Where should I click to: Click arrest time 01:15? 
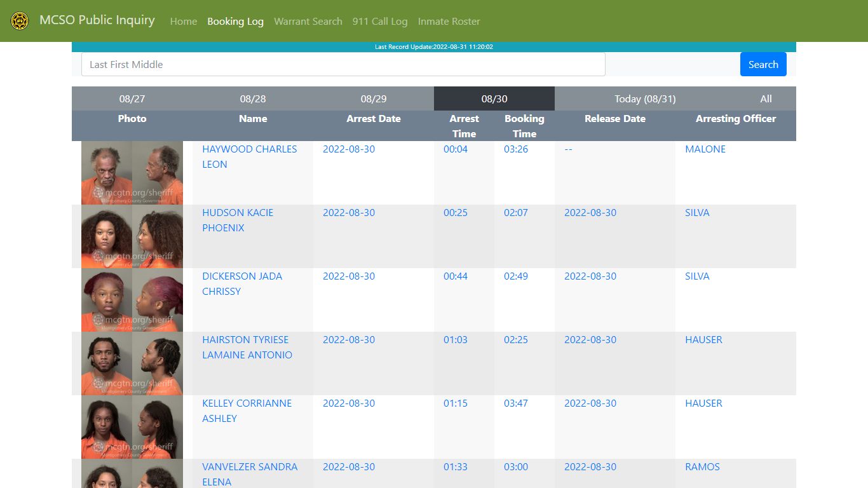click(456, 403)
